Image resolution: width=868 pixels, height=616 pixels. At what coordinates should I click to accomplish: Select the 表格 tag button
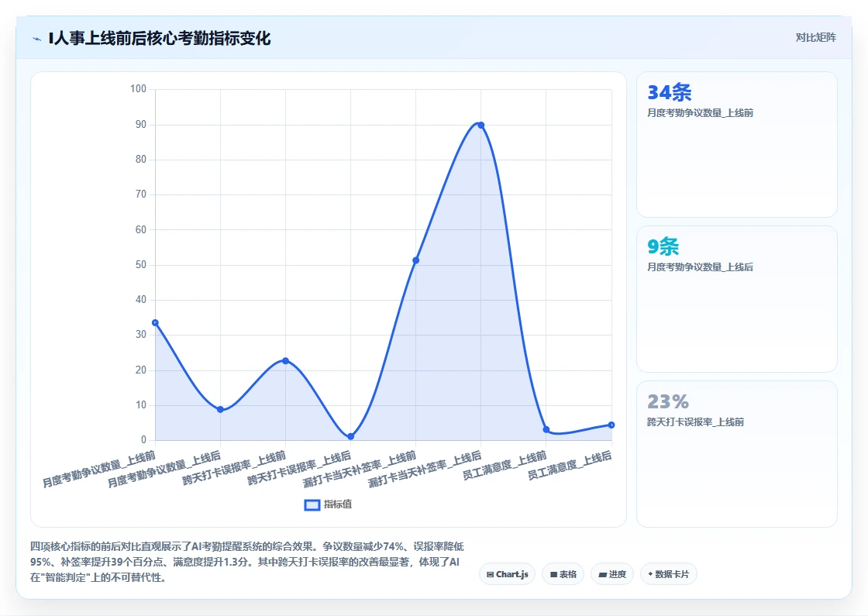pos(563,574)
